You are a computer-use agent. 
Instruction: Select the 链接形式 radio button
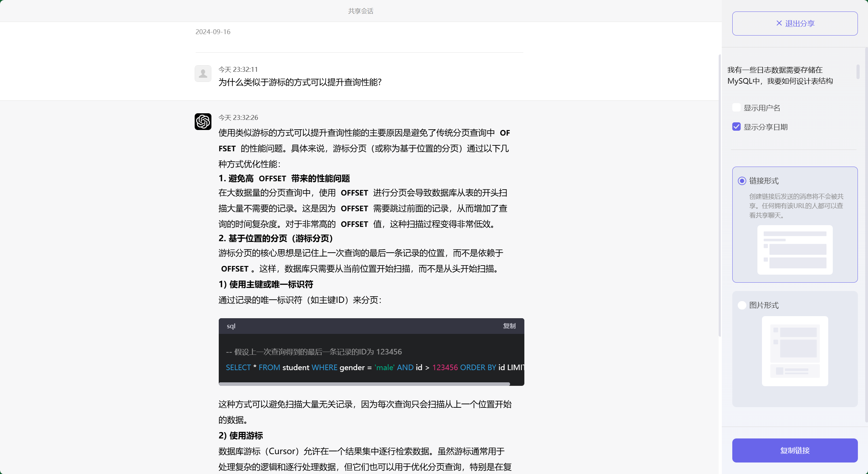coord(742,181)
